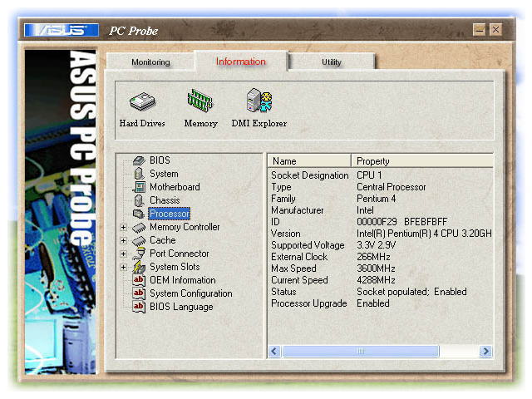Click the Max Speed 3600MHz value
The height and width of the screenshot is (399, 532).
pos(376,268)
